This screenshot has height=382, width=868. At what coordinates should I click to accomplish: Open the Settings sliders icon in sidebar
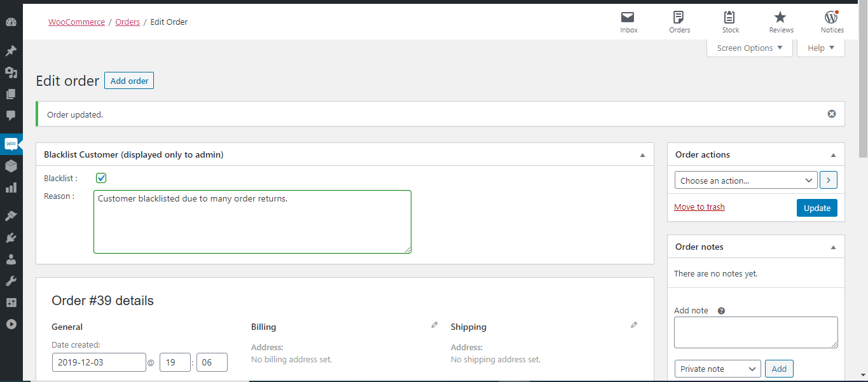(x=11, y=303)
